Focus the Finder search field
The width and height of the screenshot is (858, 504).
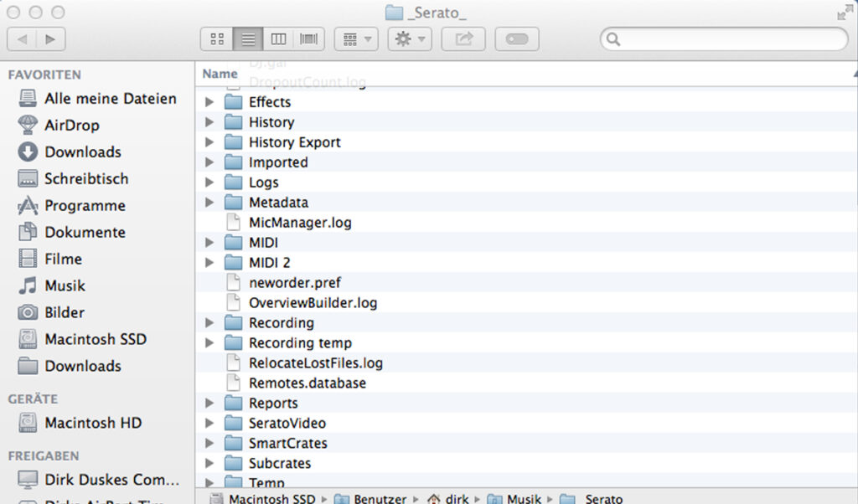[x=725, y=39]
